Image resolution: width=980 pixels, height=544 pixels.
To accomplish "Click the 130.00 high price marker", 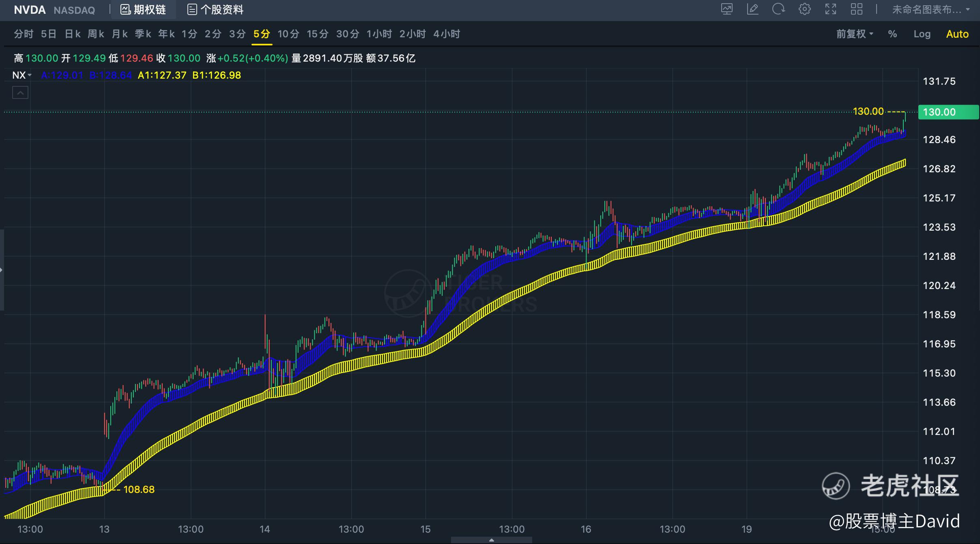I will click(x=868, y=111).
